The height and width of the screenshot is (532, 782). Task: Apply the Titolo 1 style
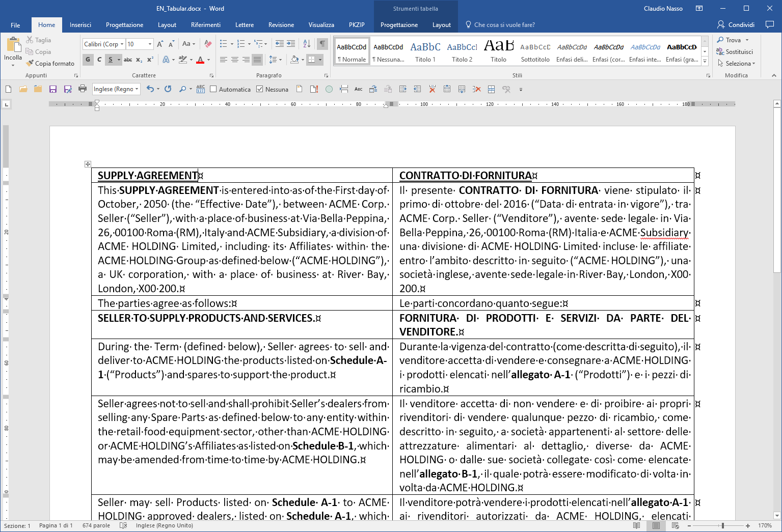coord(425,51)
